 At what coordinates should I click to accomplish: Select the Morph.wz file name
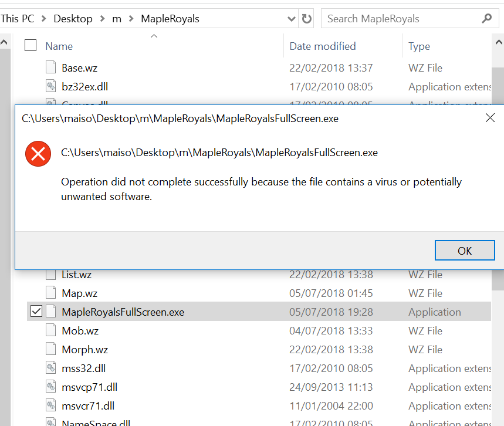(x=85, y=350)
